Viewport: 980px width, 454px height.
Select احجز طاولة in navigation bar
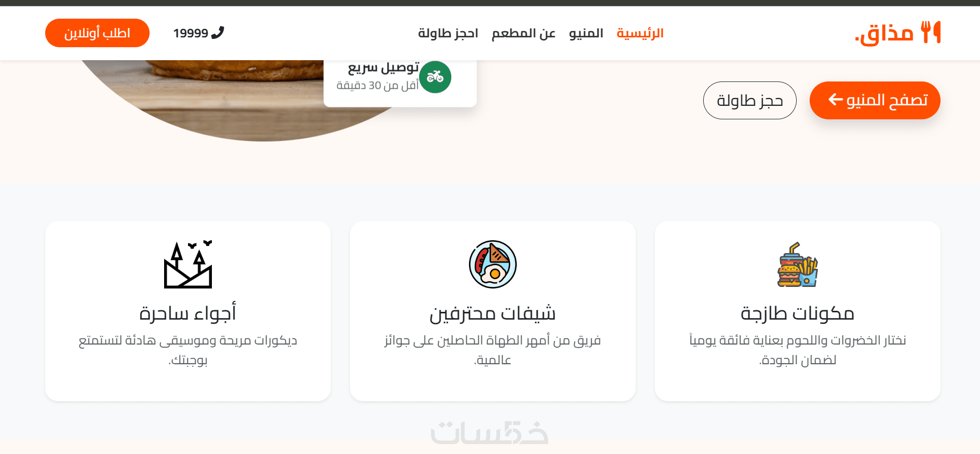point(448,33)
